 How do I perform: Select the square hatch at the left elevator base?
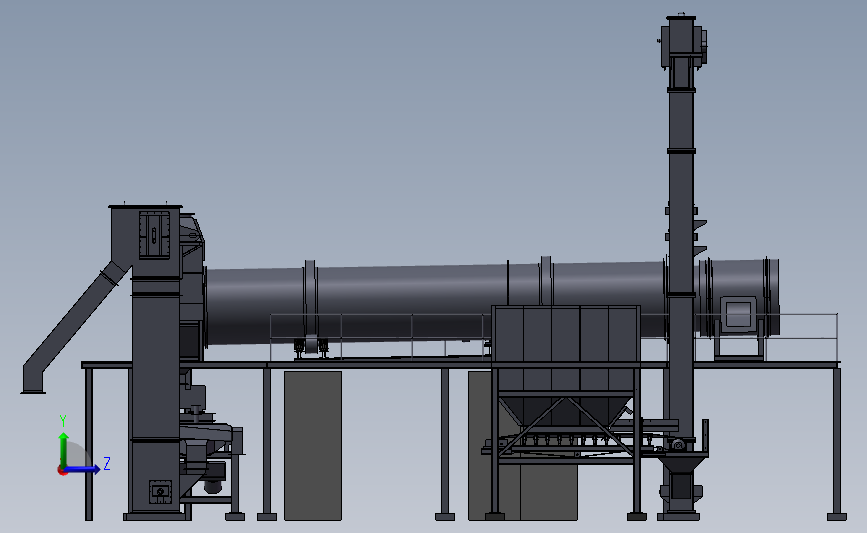point(160,492)
